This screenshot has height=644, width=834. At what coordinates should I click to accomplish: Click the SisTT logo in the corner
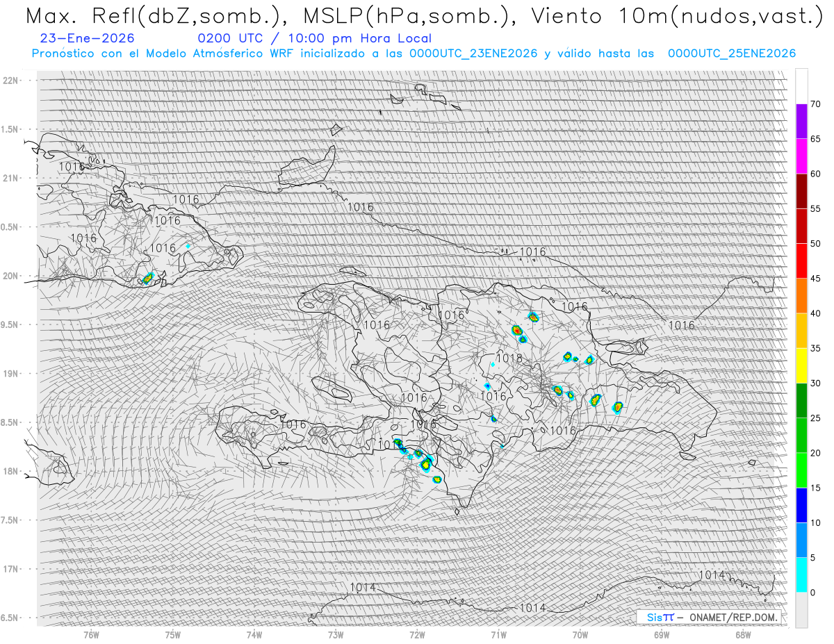tap(660, 617)
